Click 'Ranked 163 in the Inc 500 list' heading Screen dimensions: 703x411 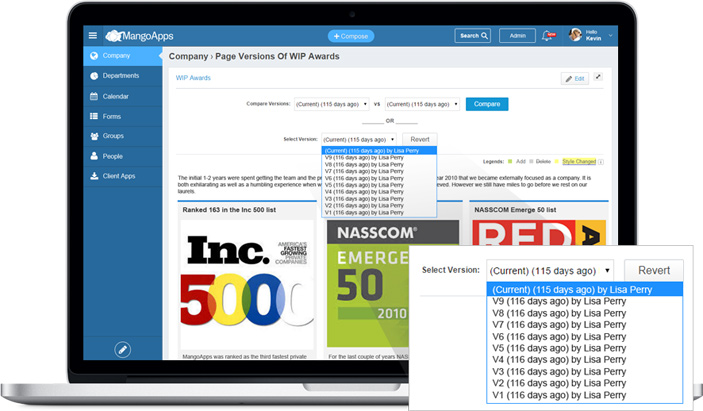point(229,210)
